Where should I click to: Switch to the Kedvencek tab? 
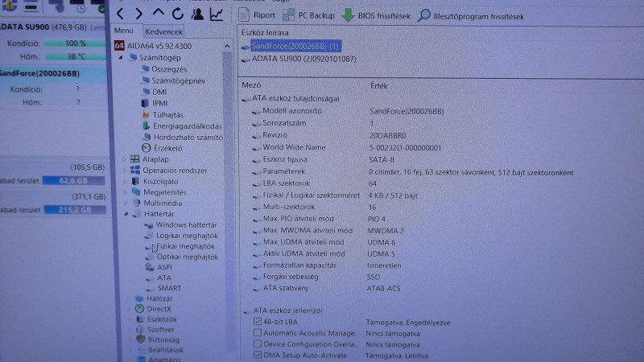pos(164,31)
